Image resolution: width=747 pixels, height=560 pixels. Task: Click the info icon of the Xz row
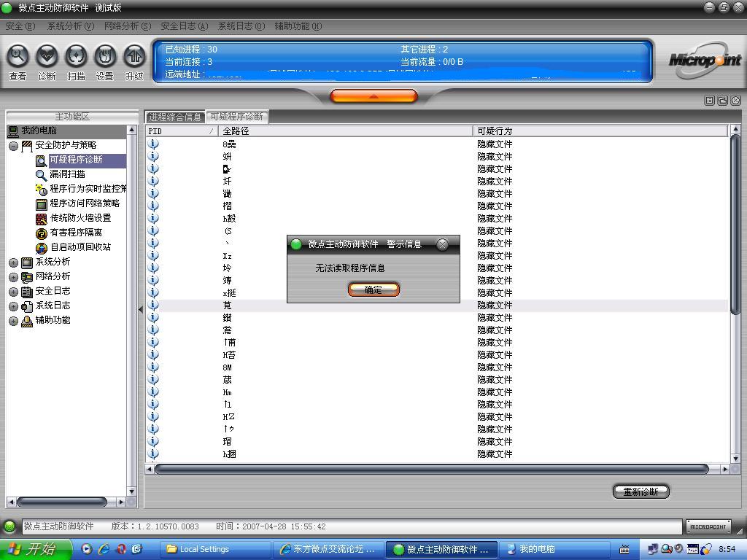153,255
